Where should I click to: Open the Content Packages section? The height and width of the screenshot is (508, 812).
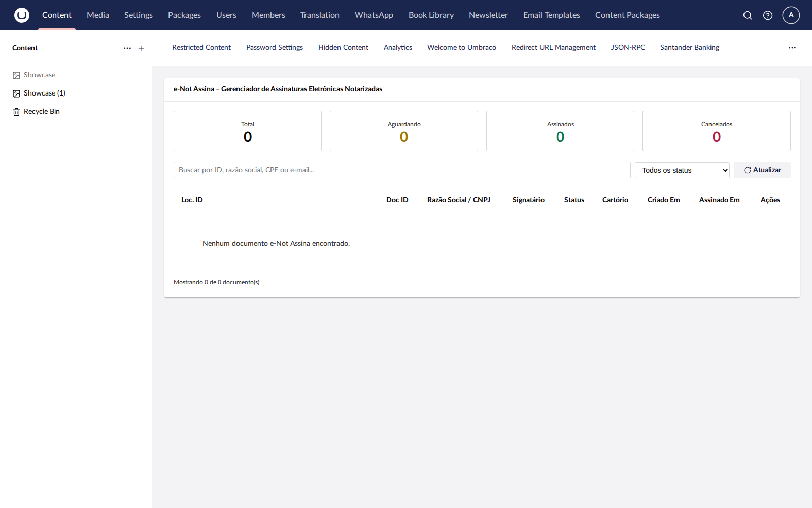click(627, 15)
